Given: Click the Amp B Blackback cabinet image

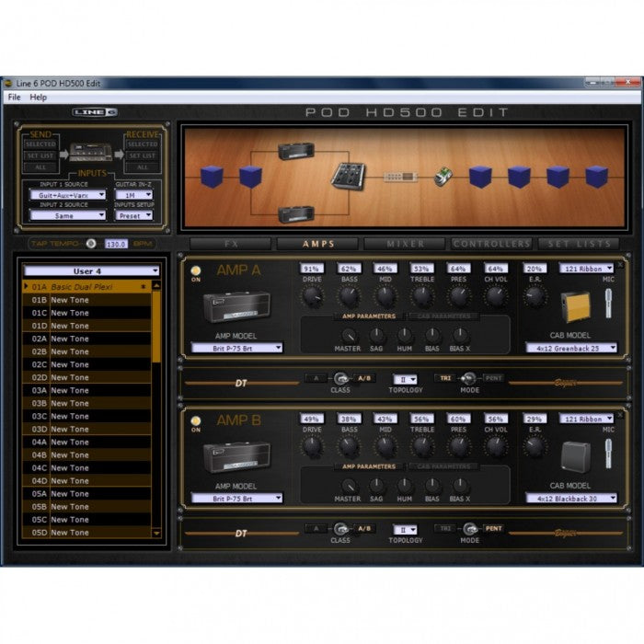Looking at the screenshot, I should point(575,457).
